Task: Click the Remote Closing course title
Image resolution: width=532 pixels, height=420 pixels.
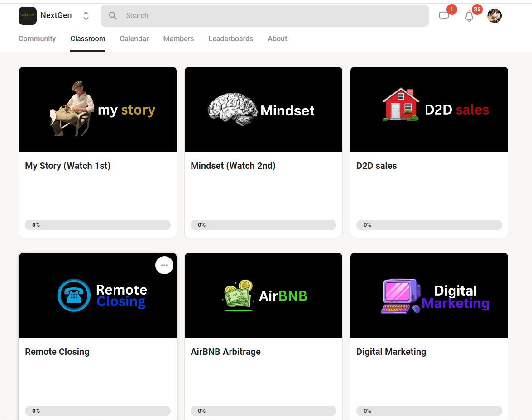Action: 58,352
